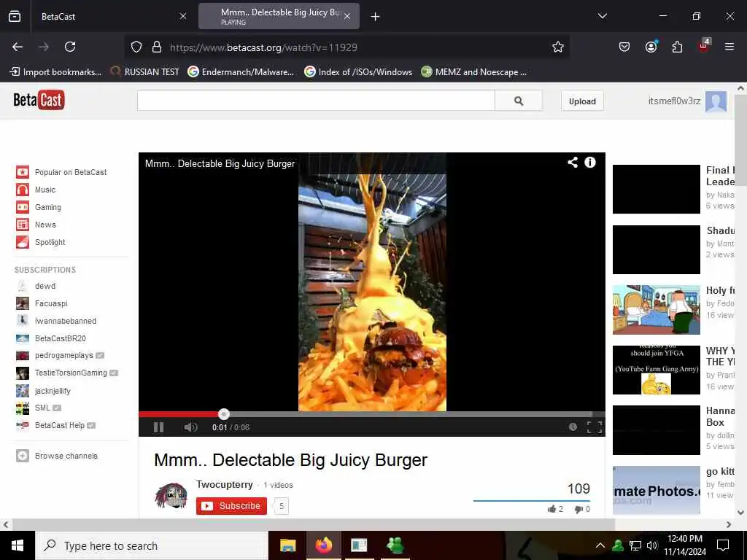Go back to previous page

pos(18,47)
